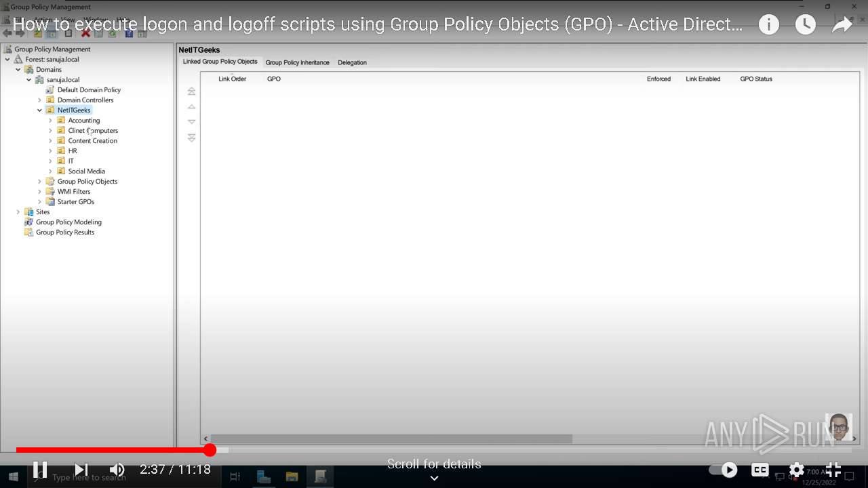Click the Windows taskbar search field
This screenshot has width=868, height=488.
124,477
